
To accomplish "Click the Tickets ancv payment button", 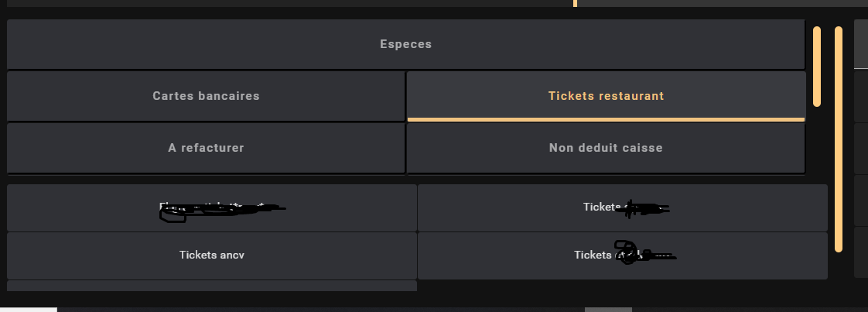I will click(211, 255).
